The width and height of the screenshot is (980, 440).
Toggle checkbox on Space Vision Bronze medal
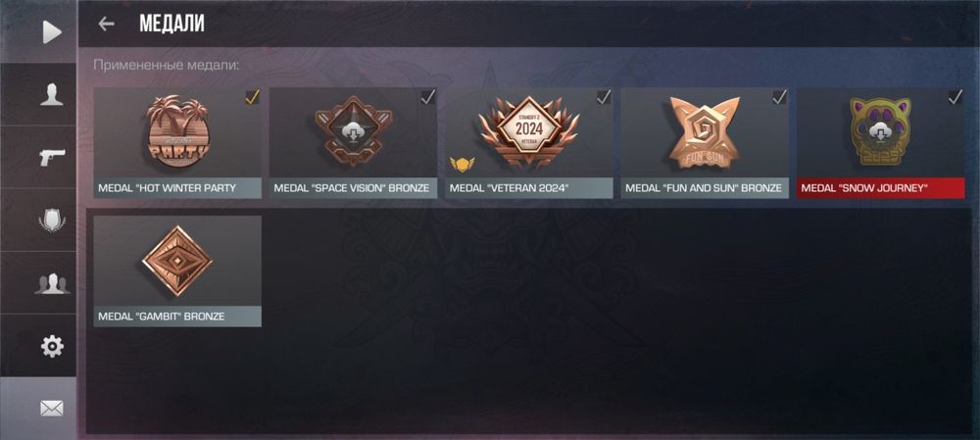tap(428, 97)
